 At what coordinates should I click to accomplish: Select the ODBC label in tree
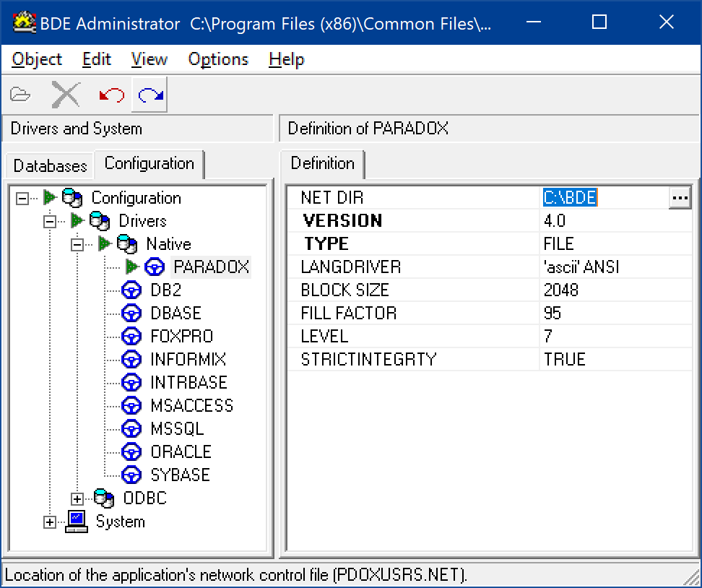click(x=144, y=498)
